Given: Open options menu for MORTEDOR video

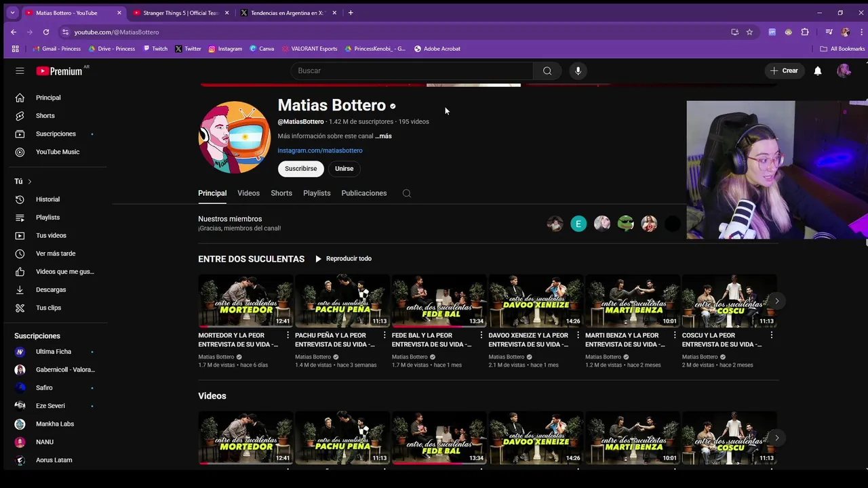Looking at the screenshot, I should click(288, 335).
